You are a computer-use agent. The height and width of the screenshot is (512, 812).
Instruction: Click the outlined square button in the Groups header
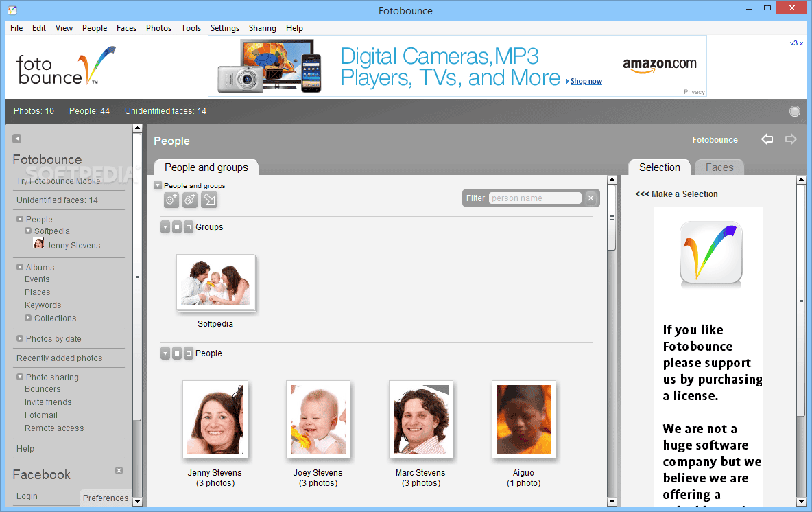[189, 227]
